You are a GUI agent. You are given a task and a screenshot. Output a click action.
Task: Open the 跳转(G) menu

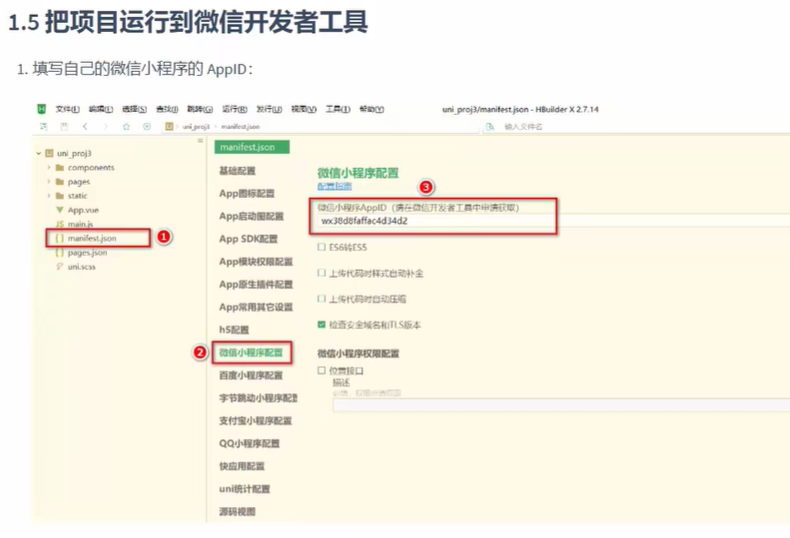point(200,109)
